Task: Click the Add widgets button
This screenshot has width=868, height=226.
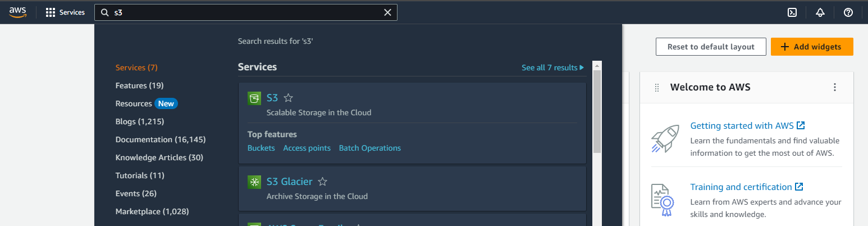Action: [811, 47]
